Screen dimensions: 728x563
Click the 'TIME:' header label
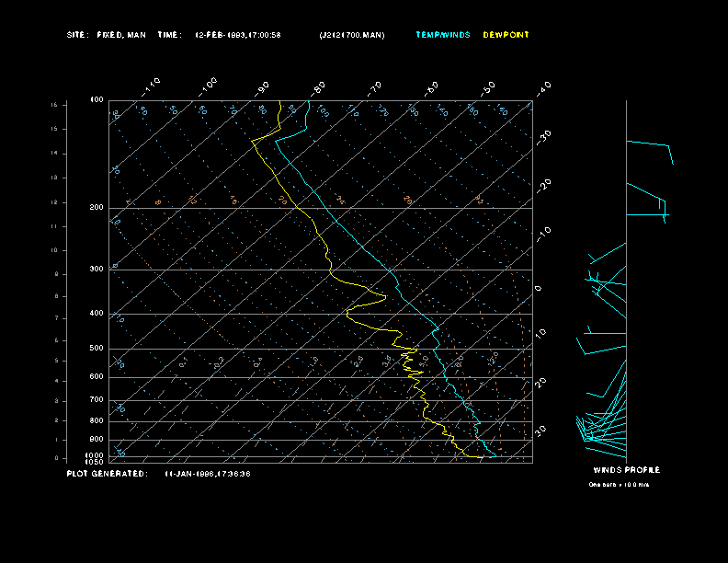click(x=169, y=35)
